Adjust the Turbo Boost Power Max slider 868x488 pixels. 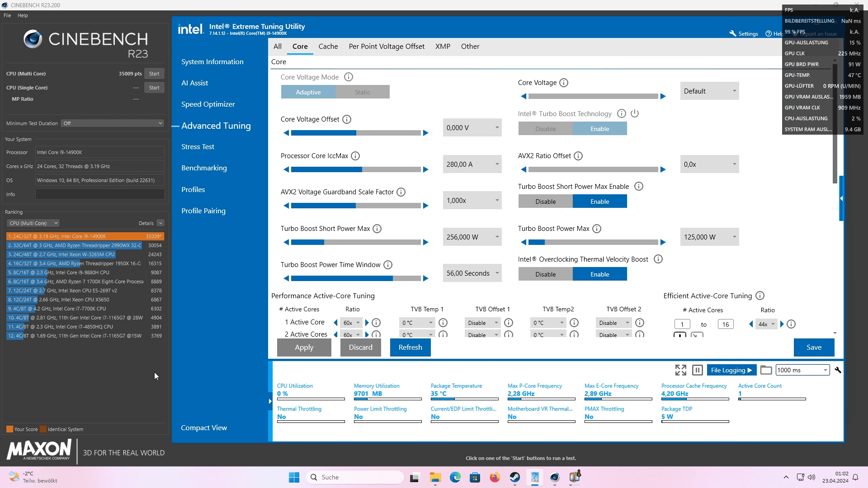[593, 242]
